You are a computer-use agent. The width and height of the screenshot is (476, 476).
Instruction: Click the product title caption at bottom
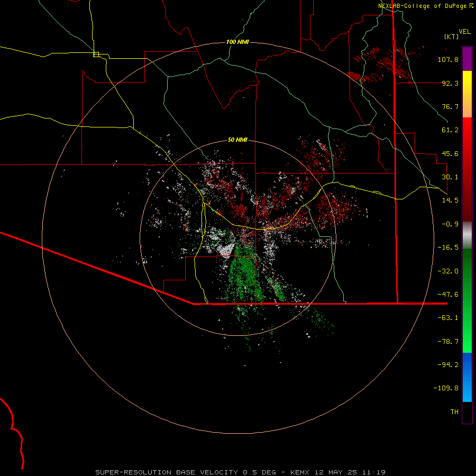(240, 472)
